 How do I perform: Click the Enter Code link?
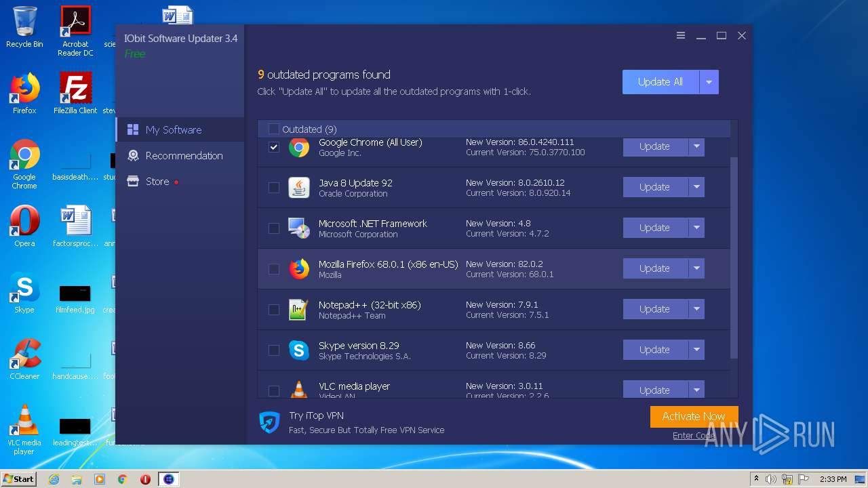click(694, 436)
